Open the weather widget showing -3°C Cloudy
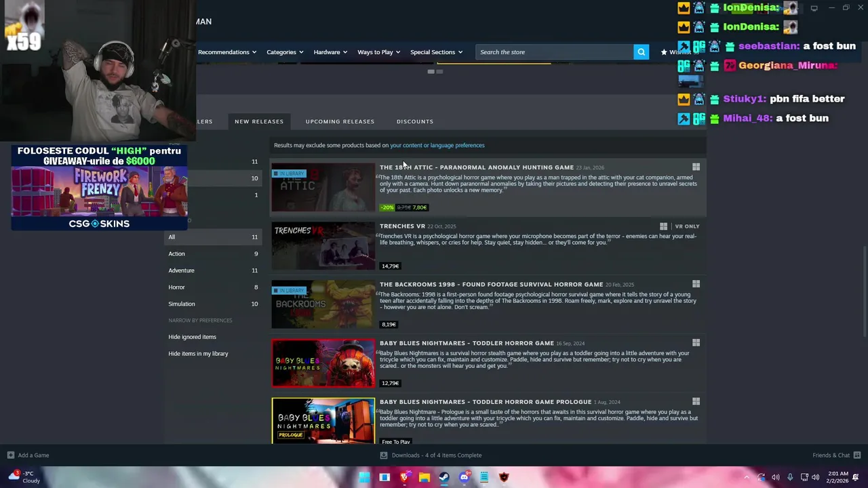Screen dimensions: 868x488 point(26,477)
